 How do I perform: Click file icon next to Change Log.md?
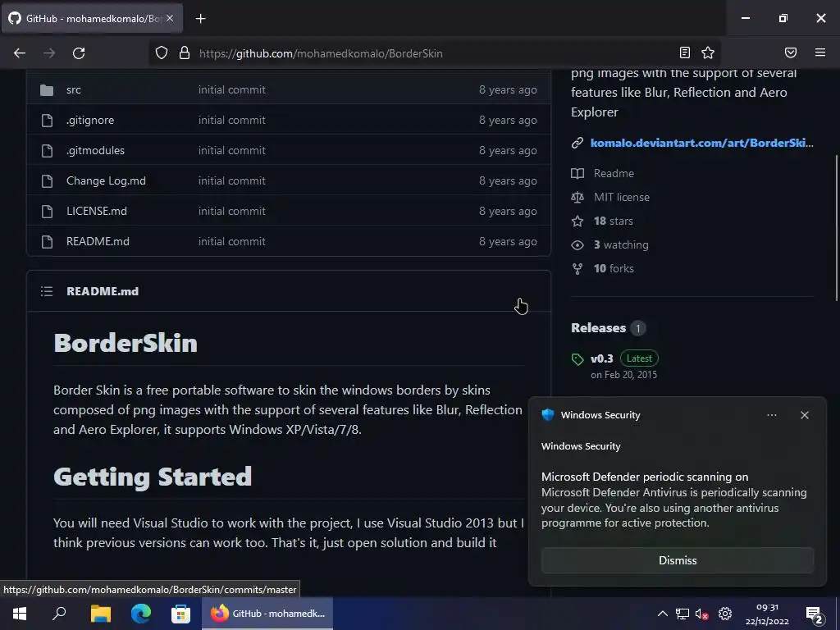click(47, 181)
